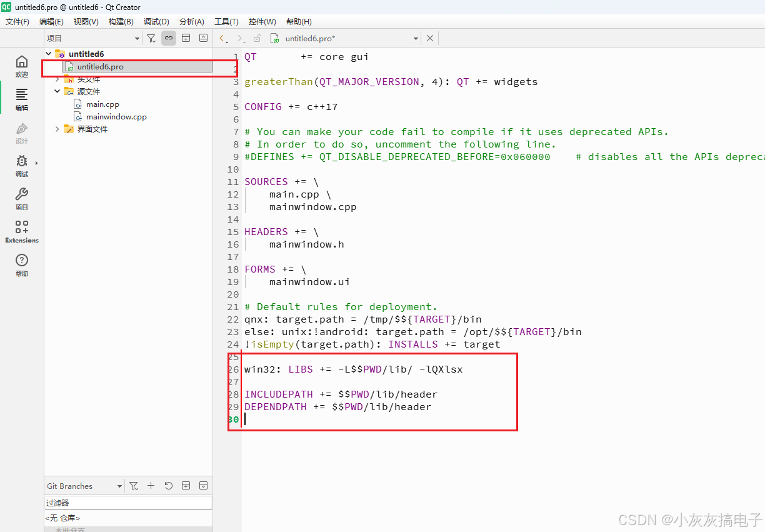
Task: Open main.cpp in the project tree
Action: pos(102,104)
